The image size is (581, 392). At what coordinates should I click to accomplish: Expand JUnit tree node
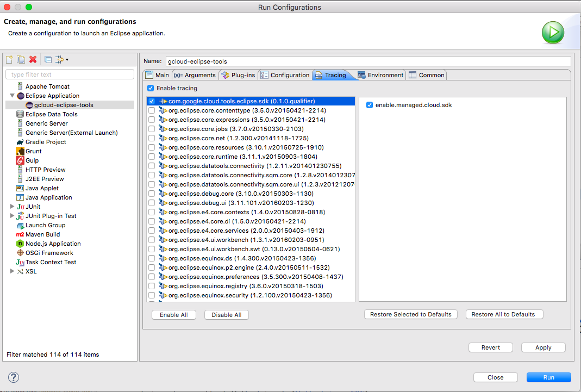[12, 207]
